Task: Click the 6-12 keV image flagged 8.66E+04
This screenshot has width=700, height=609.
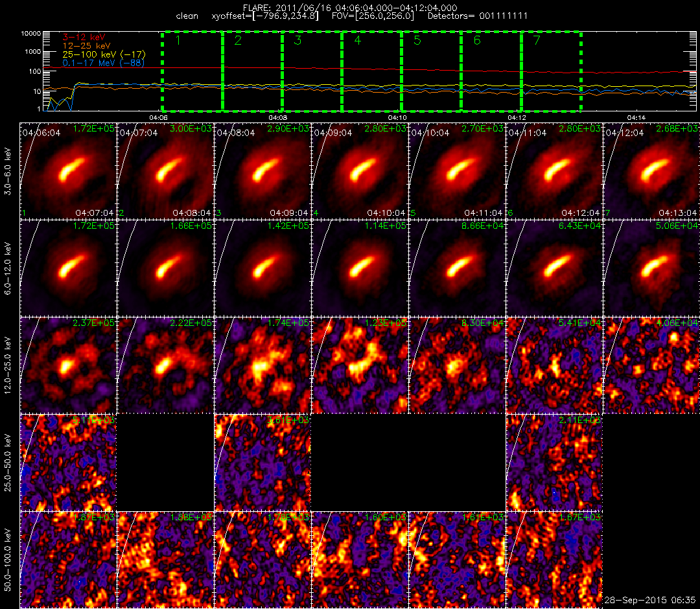Action: pos(457,268)
